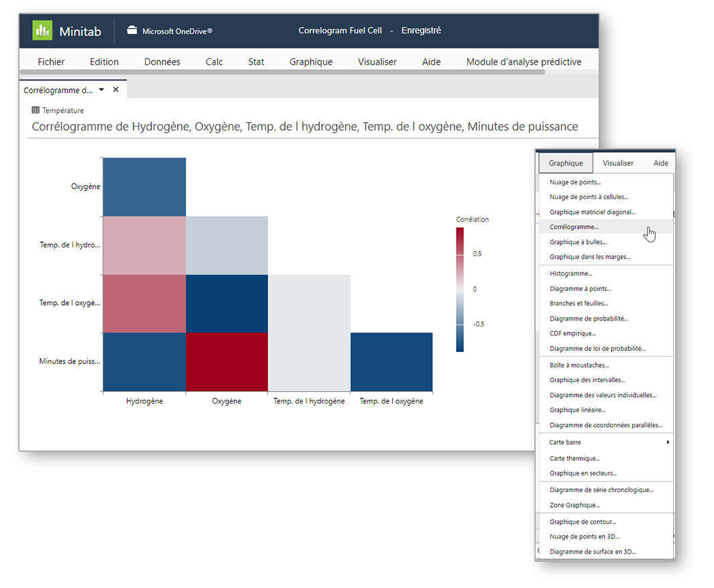This screenshot has width=714, height=588.
Task: Close the Corrélogramme tab
Action: tap(115, 89)
